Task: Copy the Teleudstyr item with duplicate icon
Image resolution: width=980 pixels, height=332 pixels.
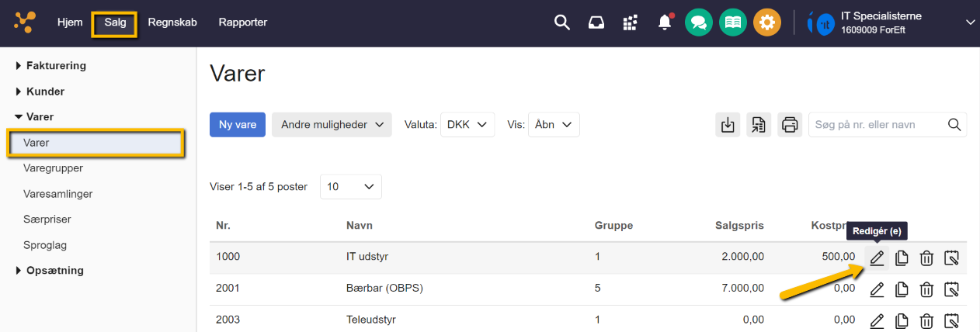Action: click(902, 320)
